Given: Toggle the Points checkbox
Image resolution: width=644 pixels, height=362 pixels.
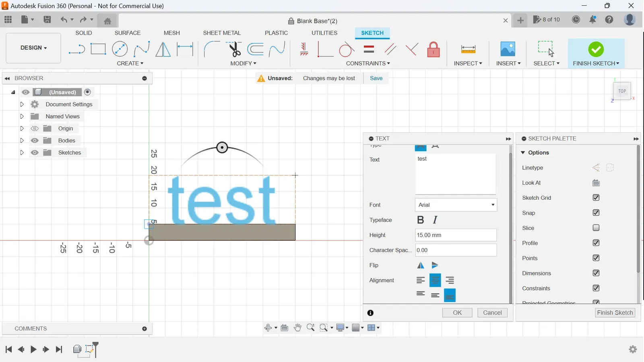Looking at the screenshot, I should coord(596,258).
